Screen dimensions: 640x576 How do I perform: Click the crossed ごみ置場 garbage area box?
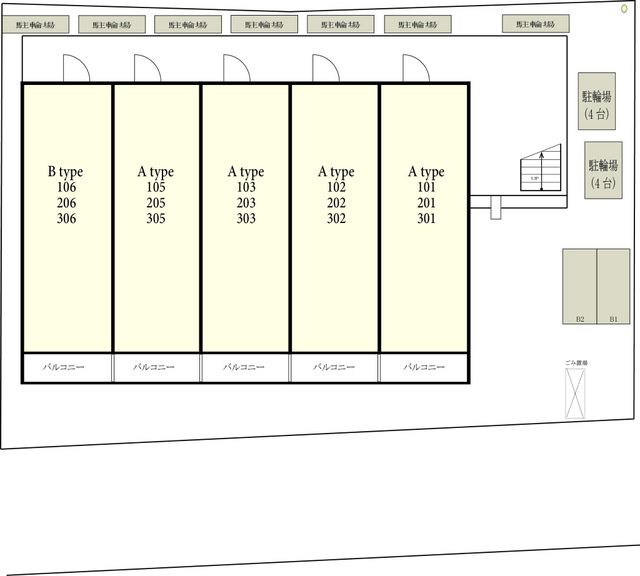pyautogui.click(x=575, y=393)
